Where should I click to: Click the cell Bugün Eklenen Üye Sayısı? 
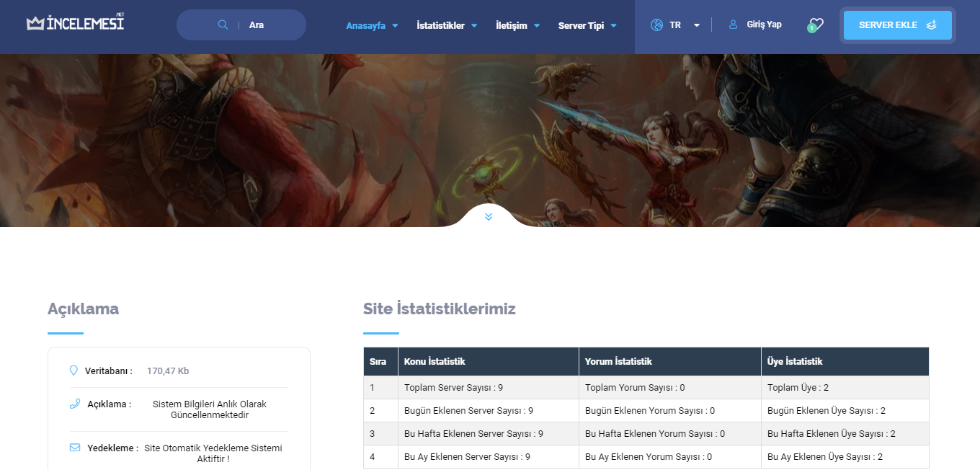click(845, 410)
